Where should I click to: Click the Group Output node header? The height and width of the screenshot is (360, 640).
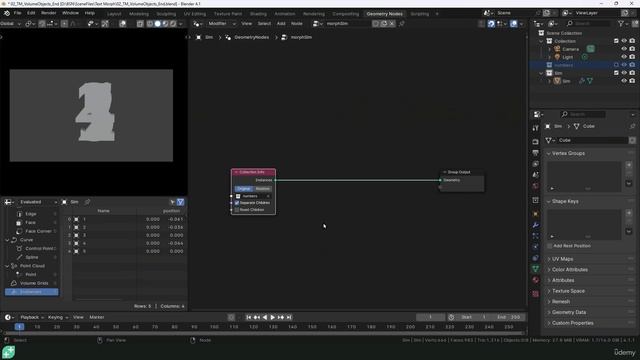(x=462, y=172)
